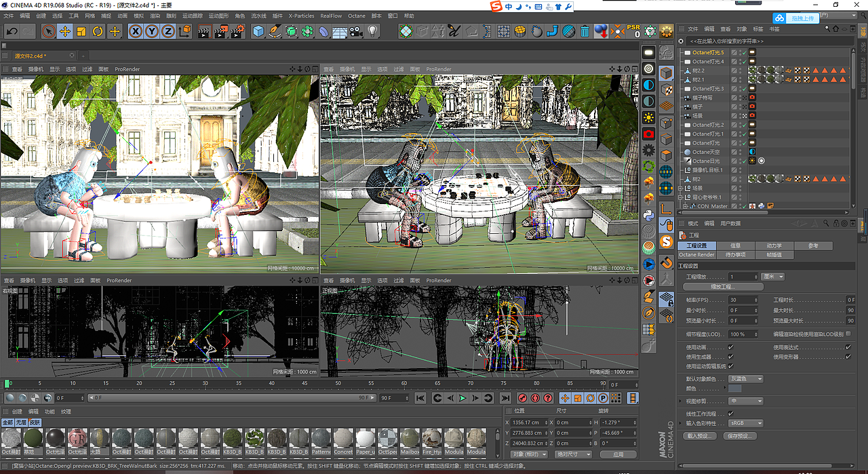Expand CON_Master object tree
Screen dimensions: 868x474
(x=686, y=206)
